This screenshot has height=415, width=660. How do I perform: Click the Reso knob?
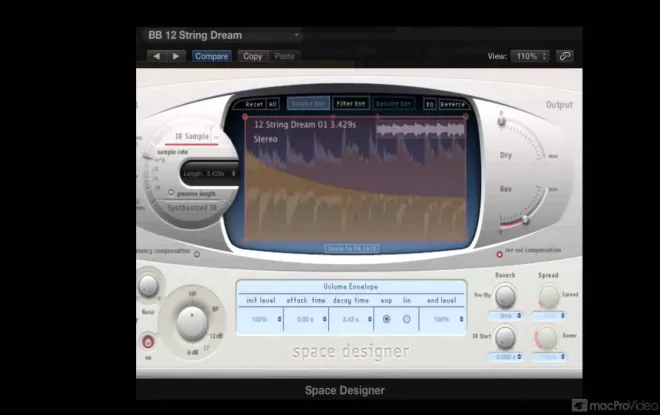[148, 286]
